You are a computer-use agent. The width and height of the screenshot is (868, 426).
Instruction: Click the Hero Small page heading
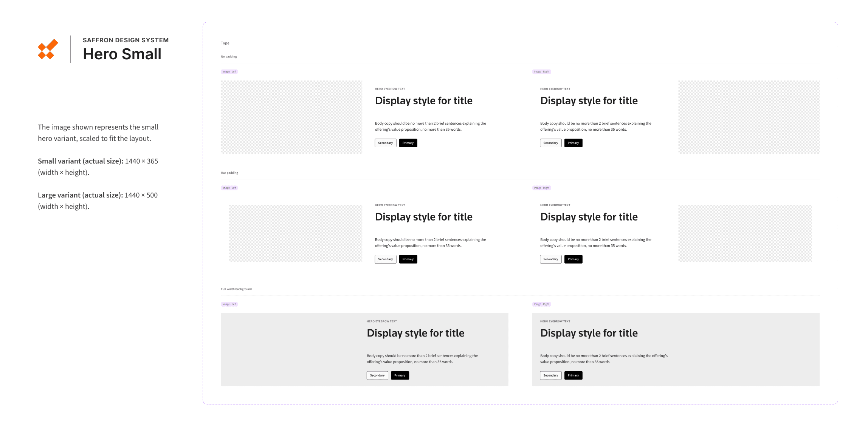122,54
